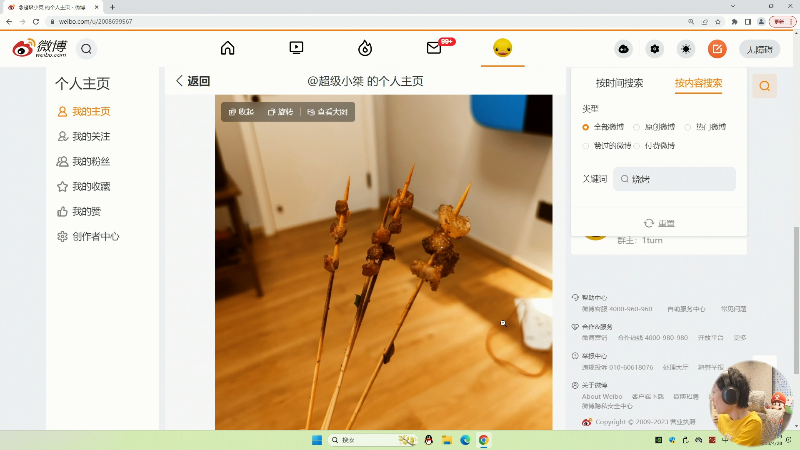The width and height of the screenshot is (800, 450).
Task: Open 我的主页 in sidebar
Action: pyautogui.click(x=84, y=111)
